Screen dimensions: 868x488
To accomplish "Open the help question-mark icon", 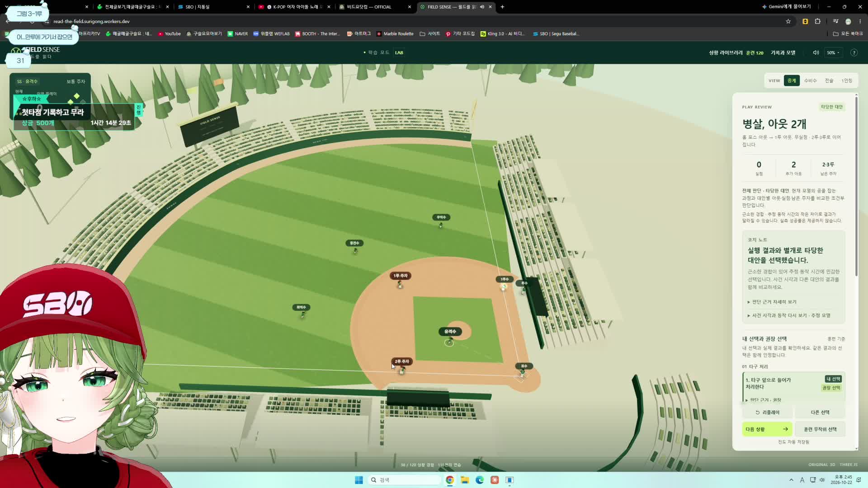I will (x=854, y=52).
